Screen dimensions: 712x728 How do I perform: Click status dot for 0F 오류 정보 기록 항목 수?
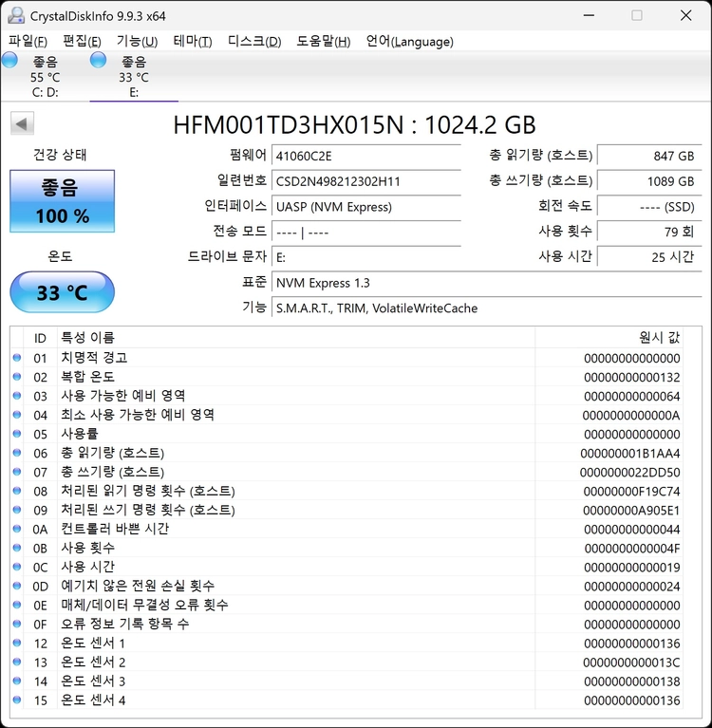[17, 624]
